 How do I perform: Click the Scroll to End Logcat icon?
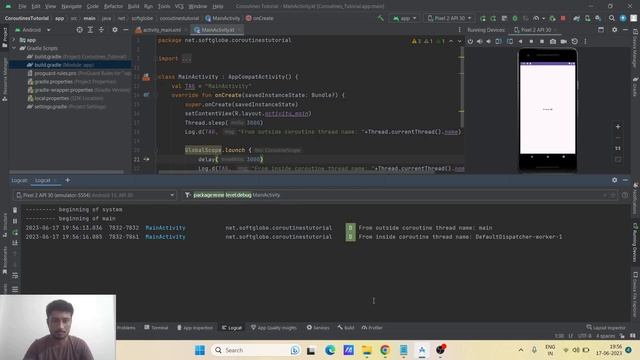15,243
